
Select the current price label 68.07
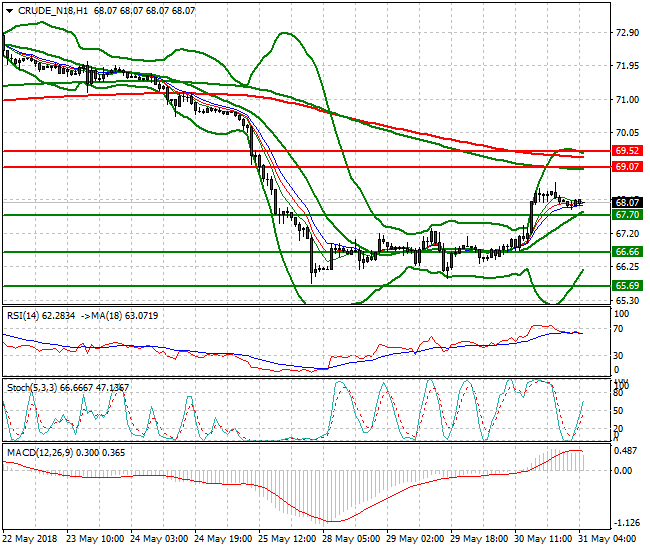click(627, 203)
